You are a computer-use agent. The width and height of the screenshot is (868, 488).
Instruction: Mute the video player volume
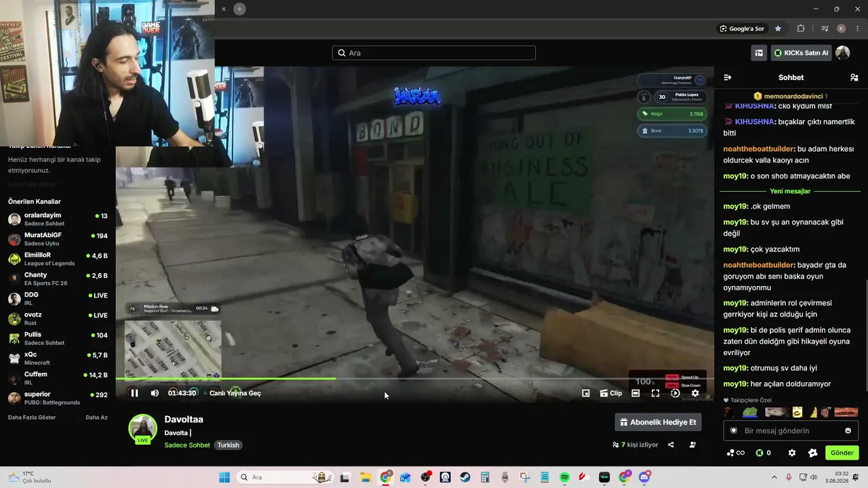point(155,393)
